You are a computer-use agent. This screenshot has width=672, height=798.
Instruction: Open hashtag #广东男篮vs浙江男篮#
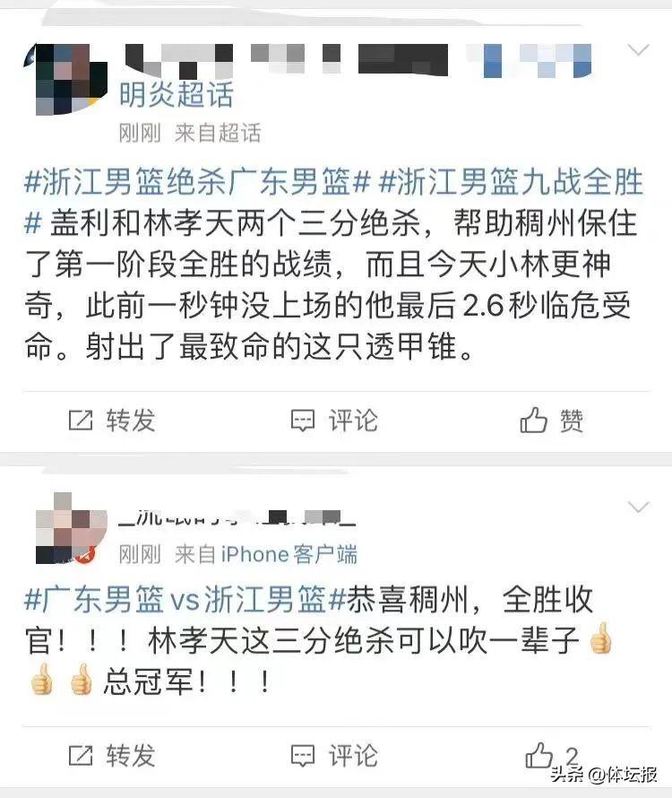click(x=185, y=599)
